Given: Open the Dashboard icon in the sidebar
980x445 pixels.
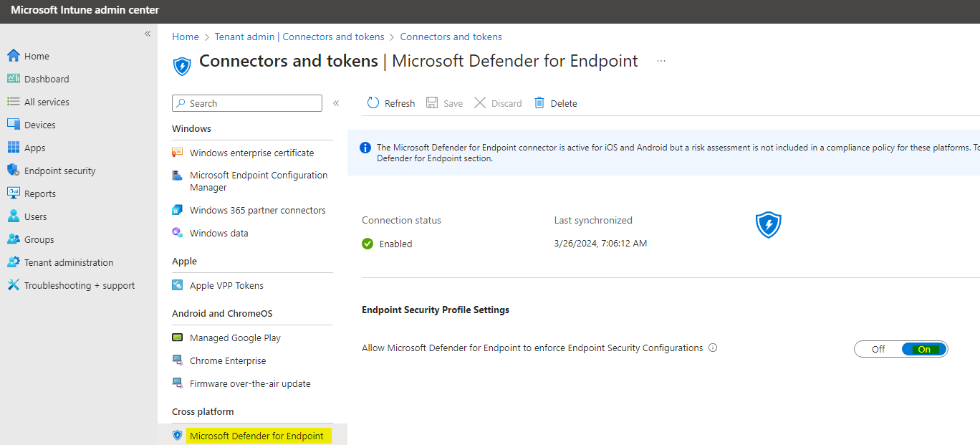Looking at the screenshot, I should click(14, 79).
